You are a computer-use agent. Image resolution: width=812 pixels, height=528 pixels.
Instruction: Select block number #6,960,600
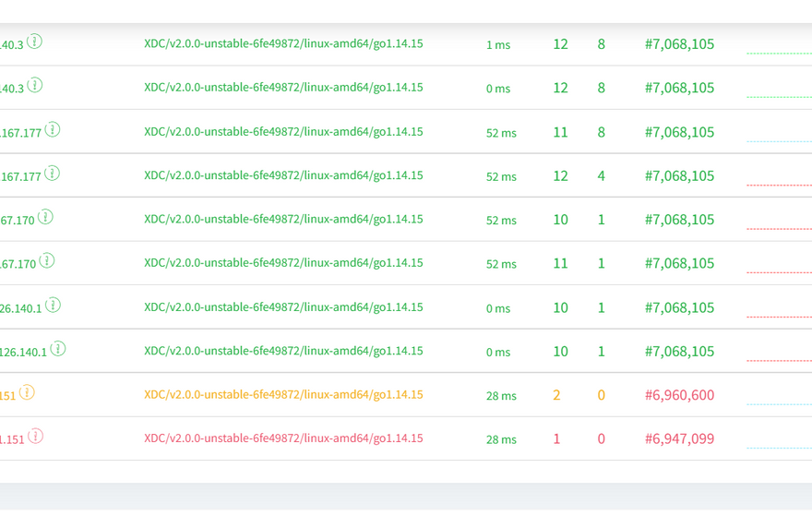coord(679,395)
